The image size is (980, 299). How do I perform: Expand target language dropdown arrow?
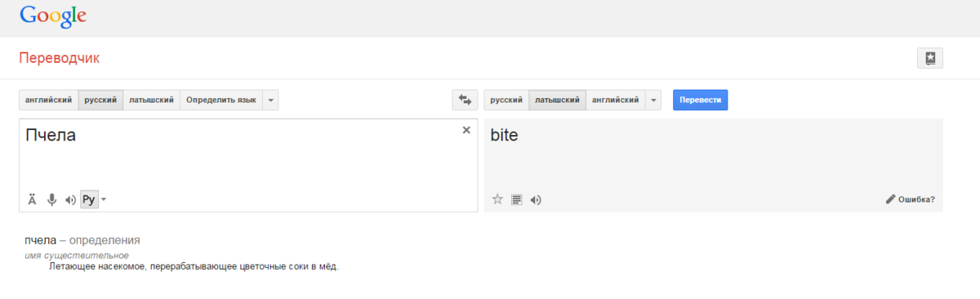[653, 100]
